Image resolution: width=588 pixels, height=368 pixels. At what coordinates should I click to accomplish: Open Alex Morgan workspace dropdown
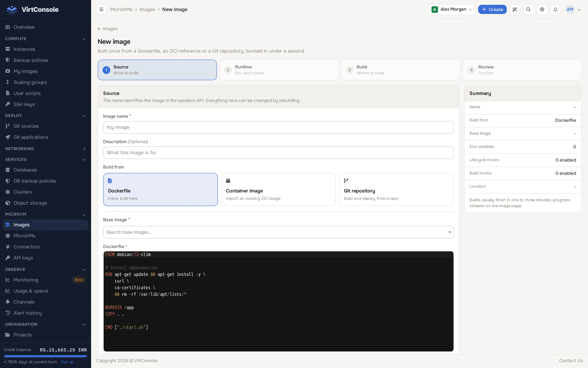(451, 10)
